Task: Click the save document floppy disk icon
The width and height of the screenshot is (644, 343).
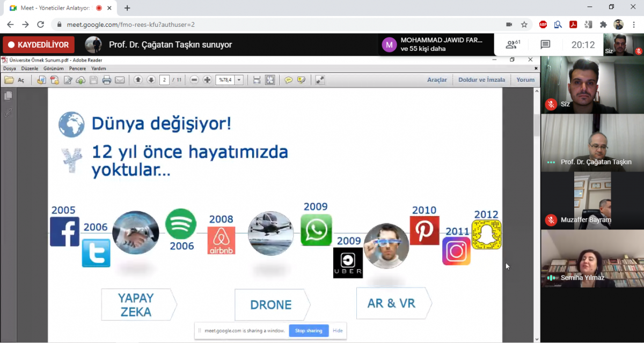Action: [93, 80]
